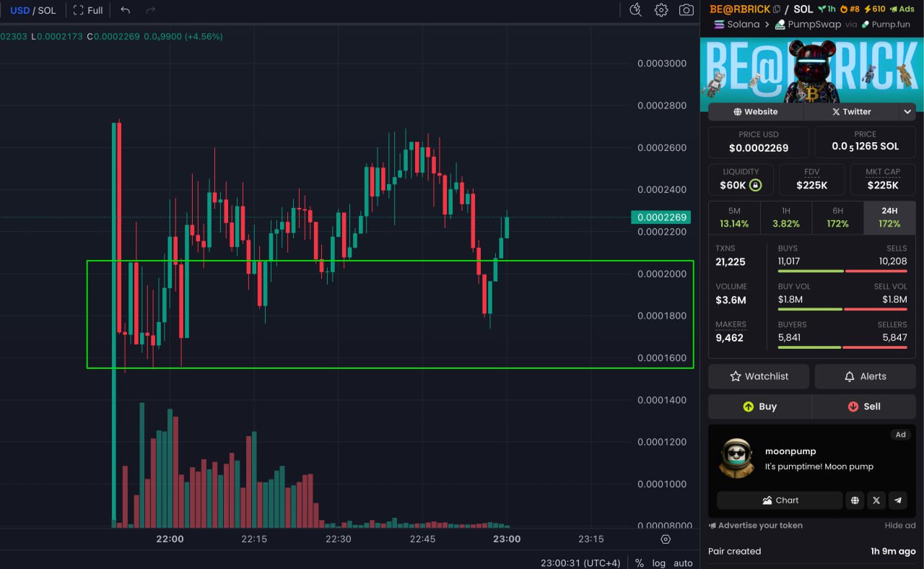Open moonpump ad website globe icon
The height and width of the screenshot is (569, 924).
tap(855, 500)
